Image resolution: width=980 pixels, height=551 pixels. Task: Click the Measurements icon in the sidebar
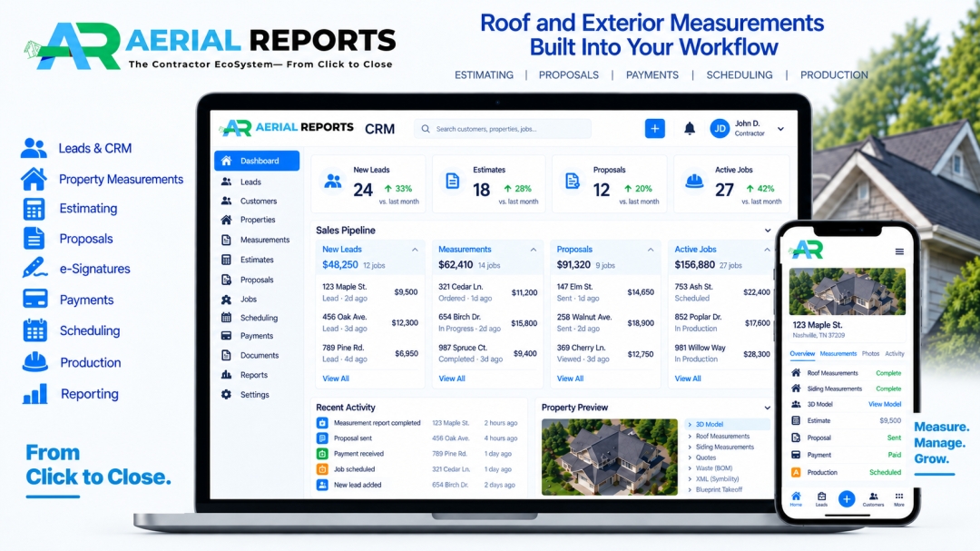(x=226, y=240)
